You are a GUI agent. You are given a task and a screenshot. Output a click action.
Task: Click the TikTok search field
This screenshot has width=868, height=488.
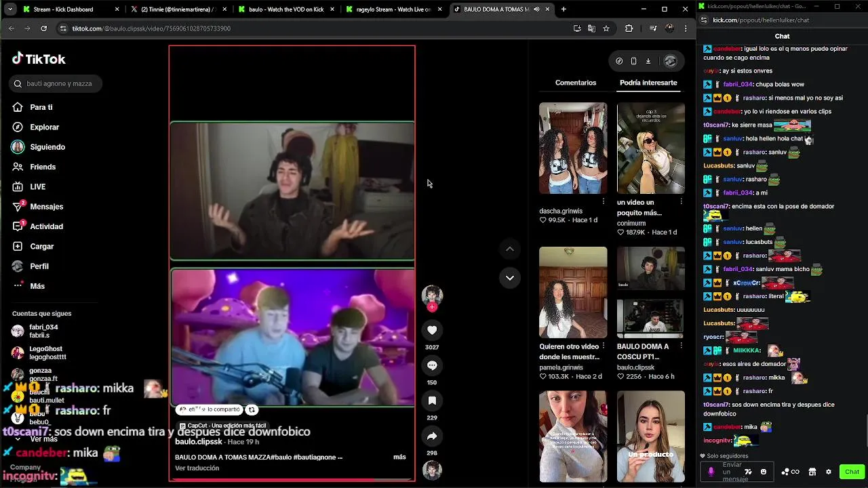[x=55, y=83]
